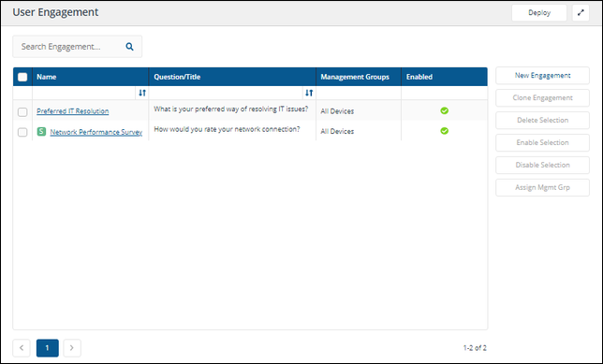Open the Preferred IT Resolution engagement link
The height and width of the screenshot is (364, 603).
[73, 111]
